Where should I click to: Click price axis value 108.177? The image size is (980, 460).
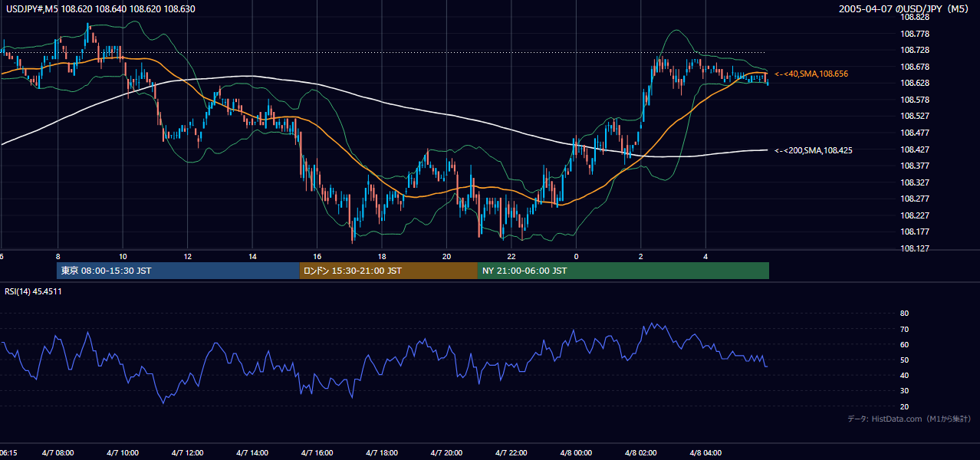pos(915,232)
